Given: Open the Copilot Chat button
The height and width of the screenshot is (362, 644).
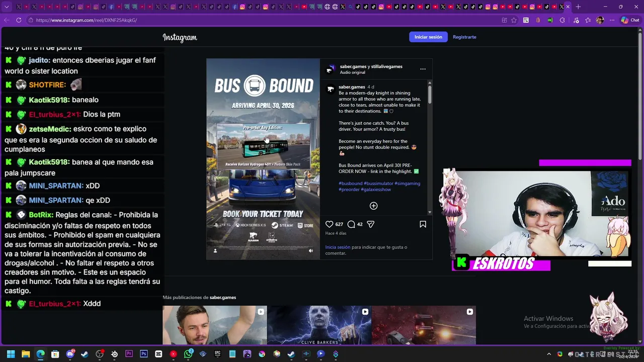Looking at the screenshot, I should (630, 20).
